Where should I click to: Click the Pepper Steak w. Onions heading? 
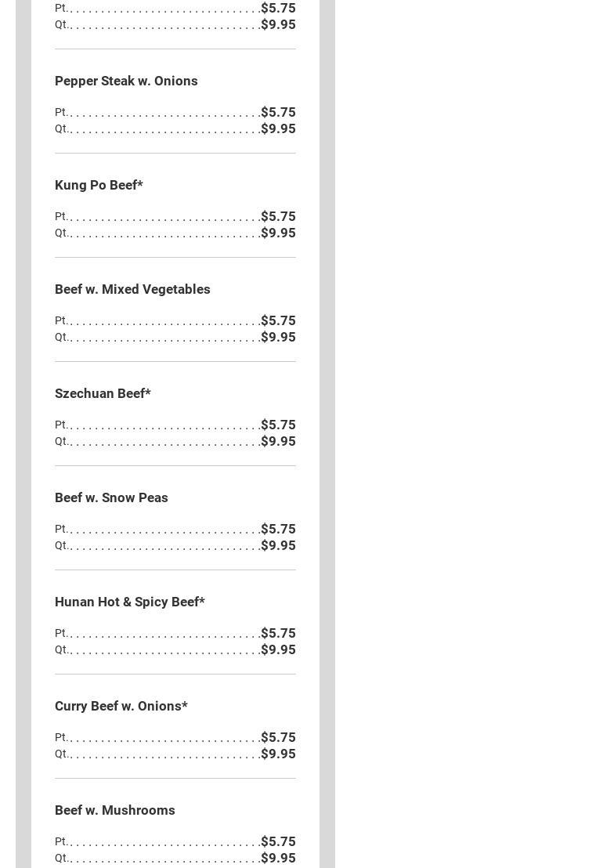coord(126,81)
